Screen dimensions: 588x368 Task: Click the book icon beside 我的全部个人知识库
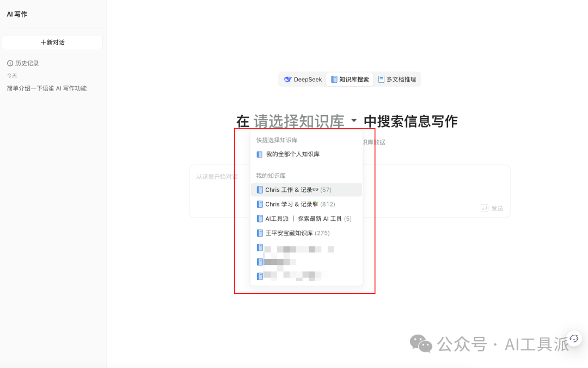pos(259,154)
